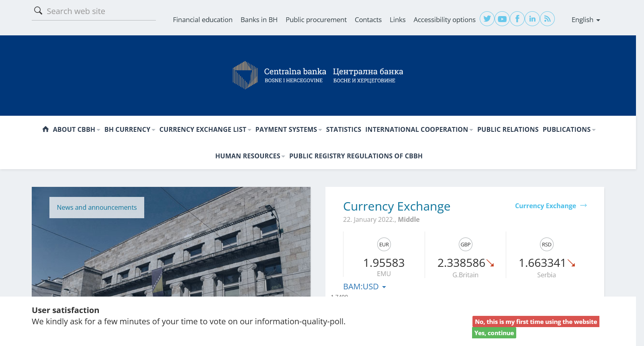Open the English language dropdown
Viewport: 644px width, 346px height.
coord(585,20)
